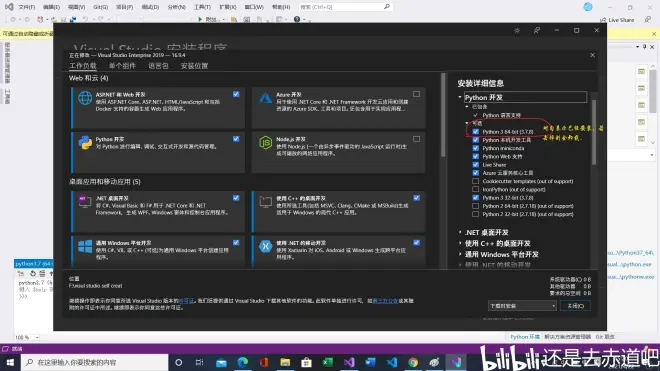Open the license terms hyperlink
The image size is (660, 371).
[186, 301]
